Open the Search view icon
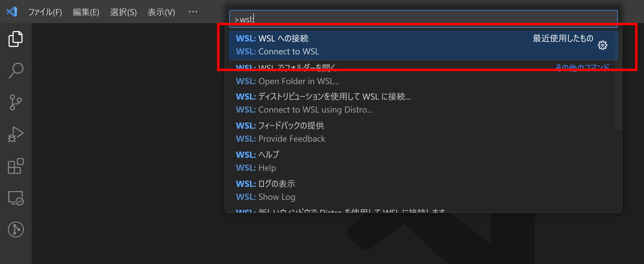The height and width of the screenshot is (264, 644). point(15,70)
